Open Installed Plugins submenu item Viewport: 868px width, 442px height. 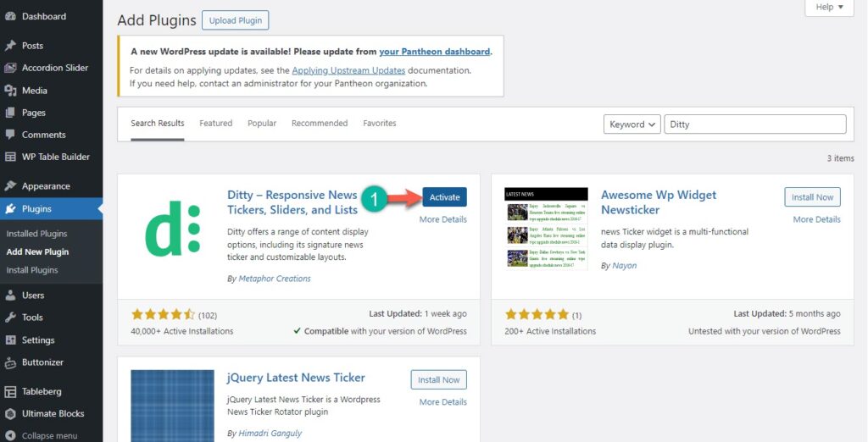coord(36,234)
